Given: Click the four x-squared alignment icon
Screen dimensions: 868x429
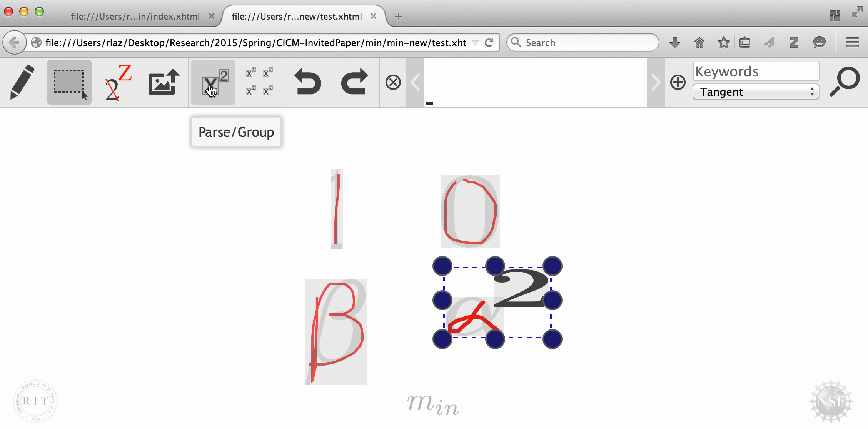Looking at the screenshot, I should pyautogui.click(x=259, y=81).
